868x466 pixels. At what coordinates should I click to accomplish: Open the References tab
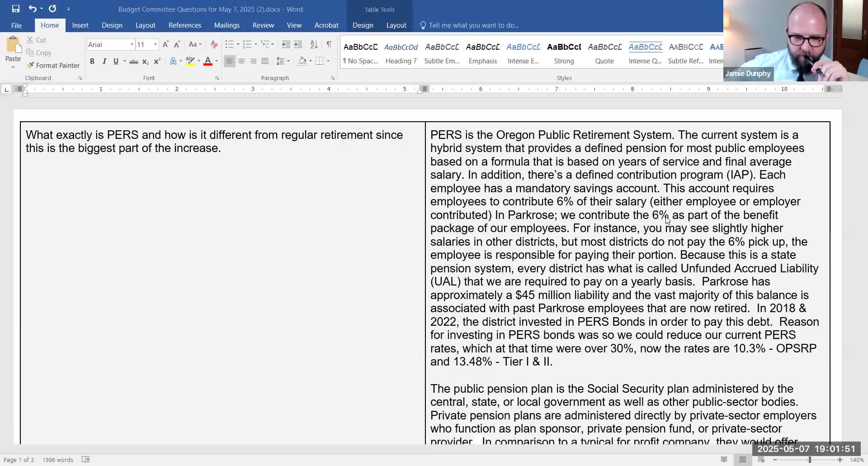click(x=185, y=25)
